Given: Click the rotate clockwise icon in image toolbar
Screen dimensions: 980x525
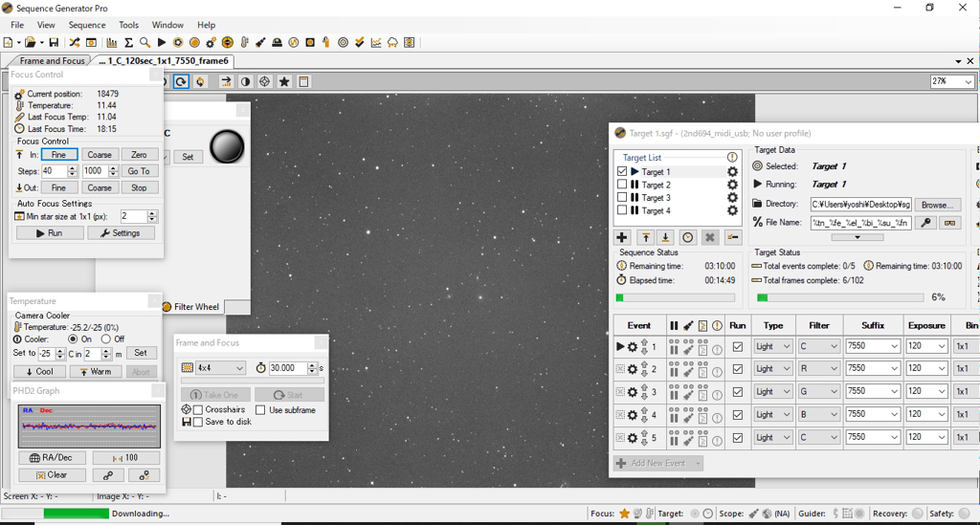Looking at the screenshot, I should point(181,82).
